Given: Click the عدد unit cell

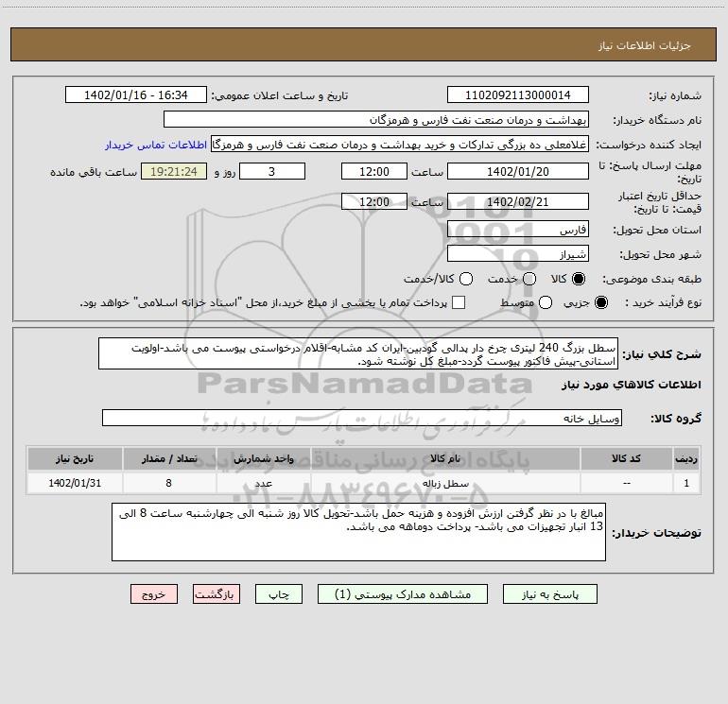Looking at the screenshot, I should (263, 483).
